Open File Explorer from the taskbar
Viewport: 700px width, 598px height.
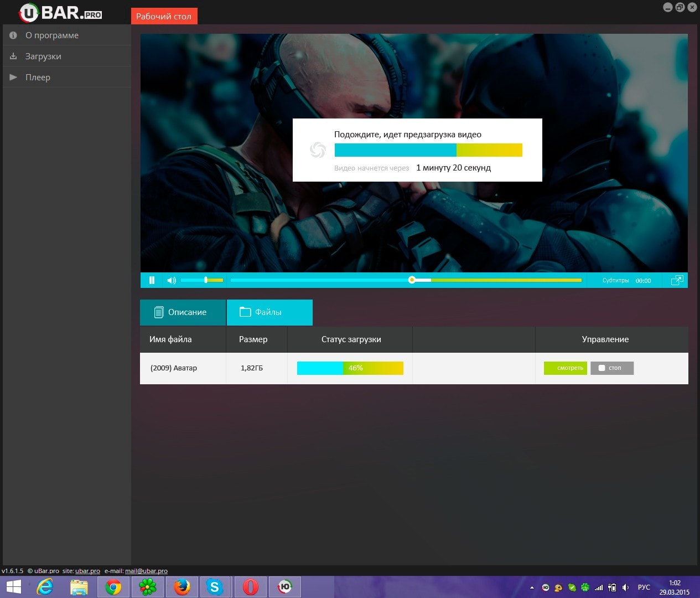79,587
